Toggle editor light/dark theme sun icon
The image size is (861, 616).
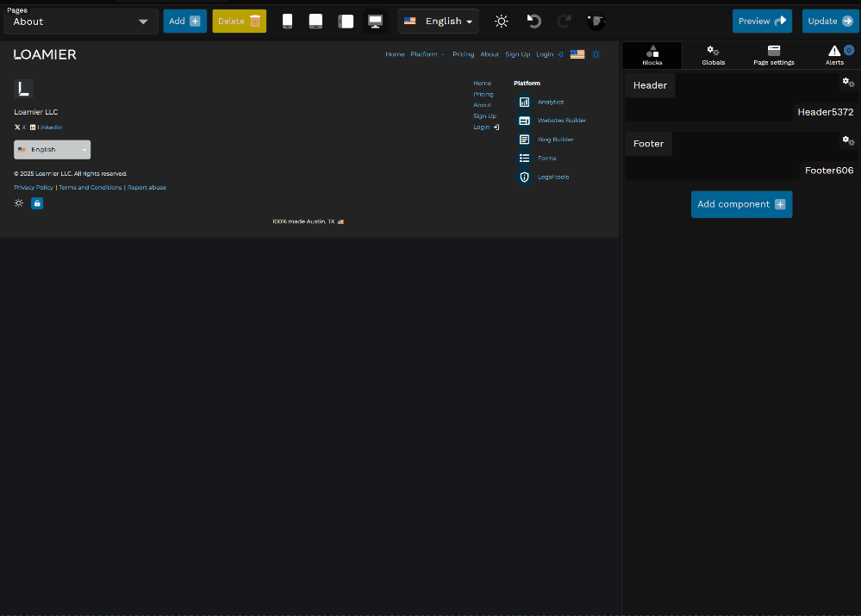click(502, 22)
